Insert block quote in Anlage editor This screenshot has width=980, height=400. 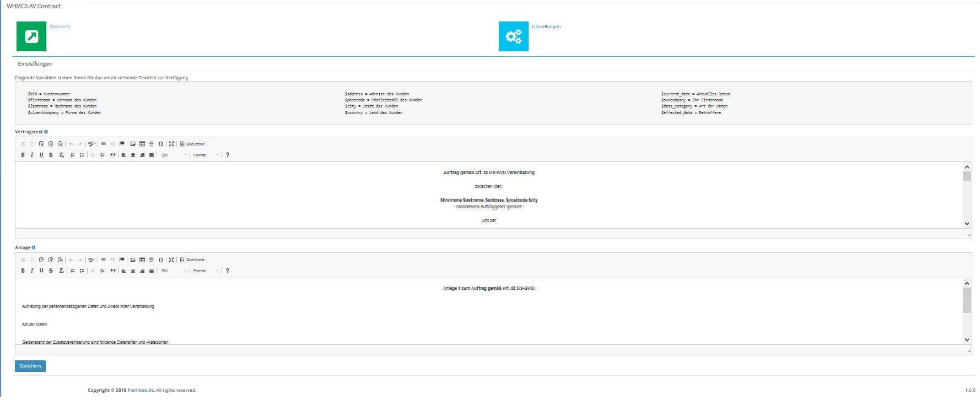point(112,271)
